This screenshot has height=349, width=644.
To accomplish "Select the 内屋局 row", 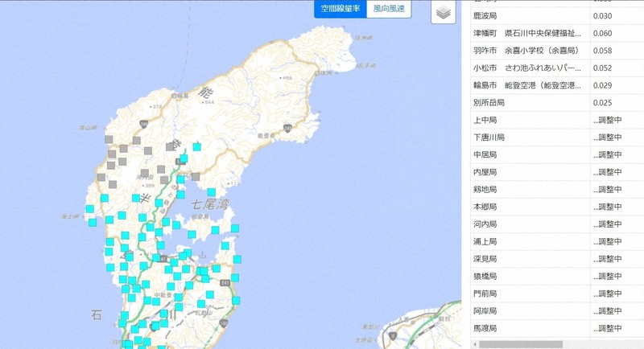I will click(x=557, y=172).
